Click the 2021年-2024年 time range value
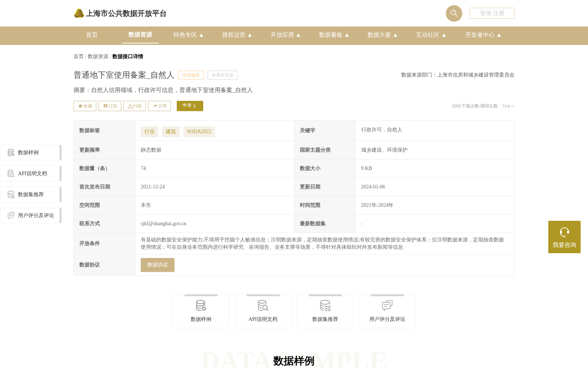 click(x=377, y=205)
